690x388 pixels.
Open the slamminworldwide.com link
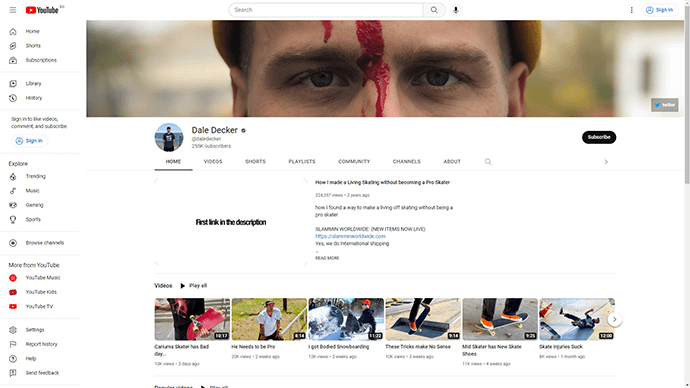(x=350, y=236)
